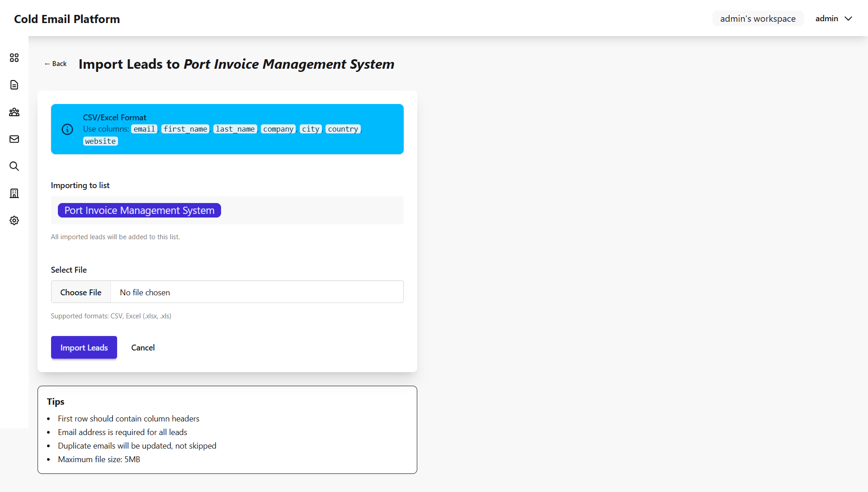Open the mail envelope icon in sidebar

point(14,139)
